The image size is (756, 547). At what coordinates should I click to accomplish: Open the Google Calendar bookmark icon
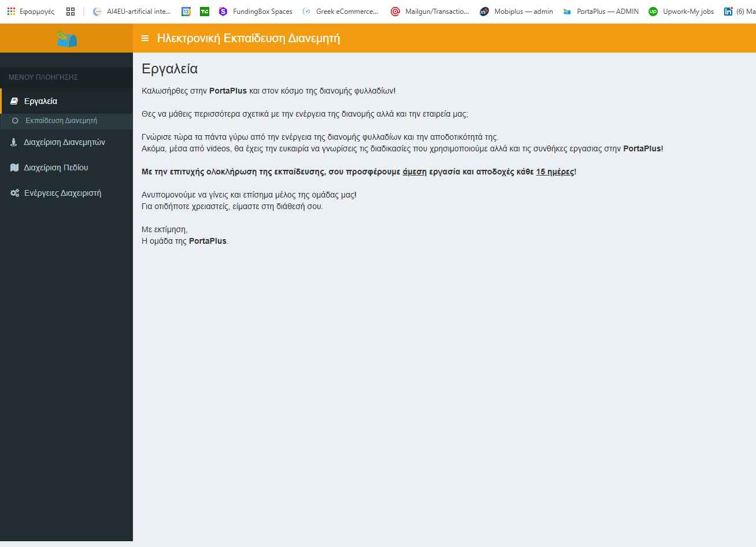pyautogui.click(x=186, y=12)
